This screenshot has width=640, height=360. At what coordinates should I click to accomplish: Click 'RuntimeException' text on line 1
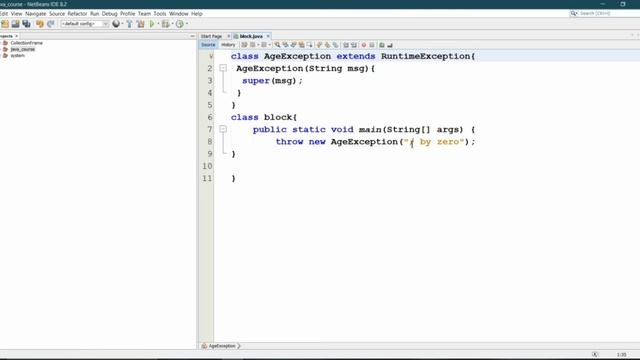425,56
